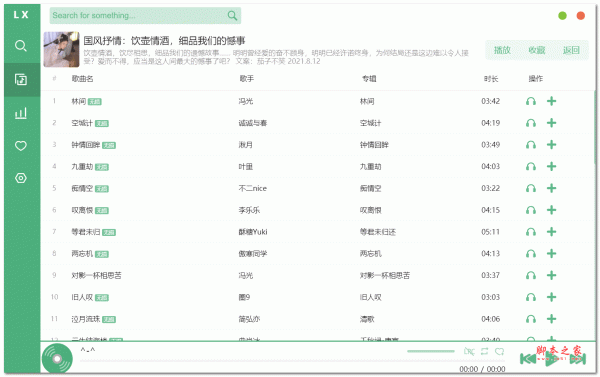Open the search page in sidebar
The width and height of the screenshot is (600, 377).
[21, 46]
